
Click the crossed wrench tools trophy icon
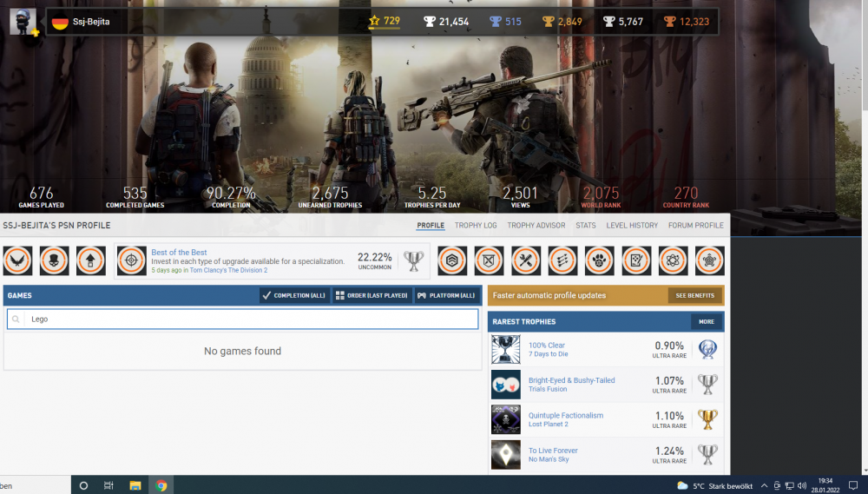click(526, 260)
